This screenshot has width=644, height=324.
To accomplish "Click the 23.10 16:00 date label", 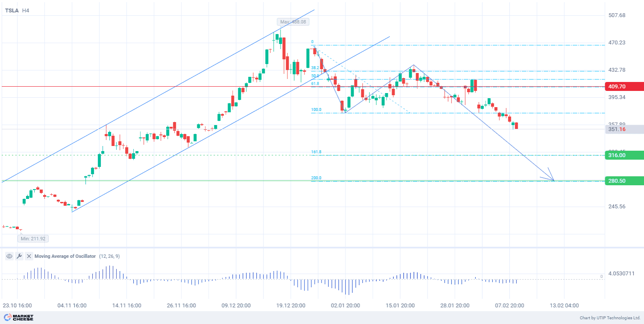I will point(17,306).
